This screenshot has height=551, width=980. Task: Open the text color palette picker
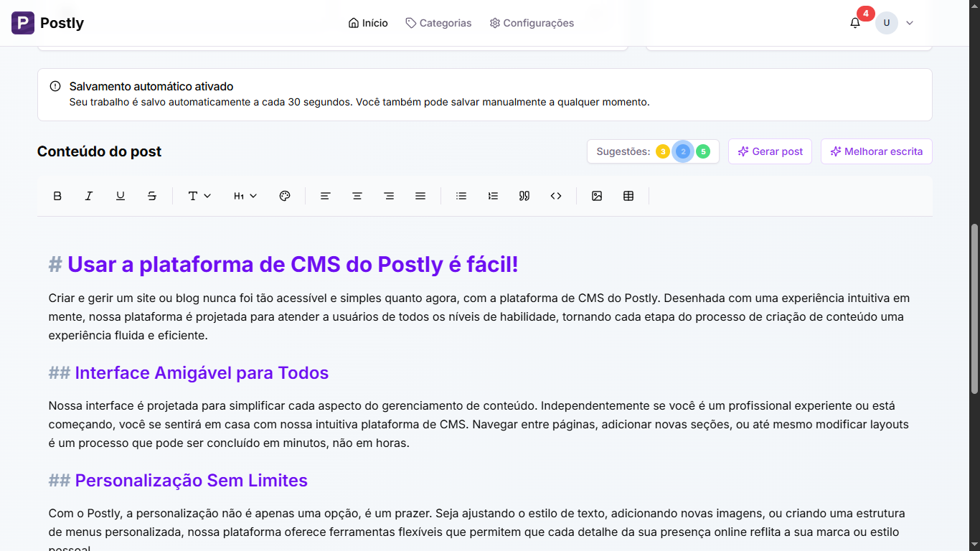coord(284,195)
